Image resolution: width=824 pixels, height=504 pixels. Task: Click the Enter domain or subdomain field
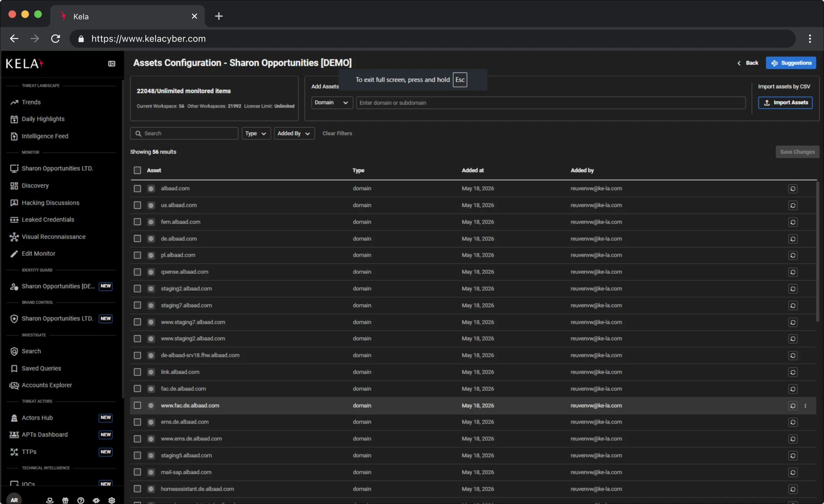(x=551, y=103)
